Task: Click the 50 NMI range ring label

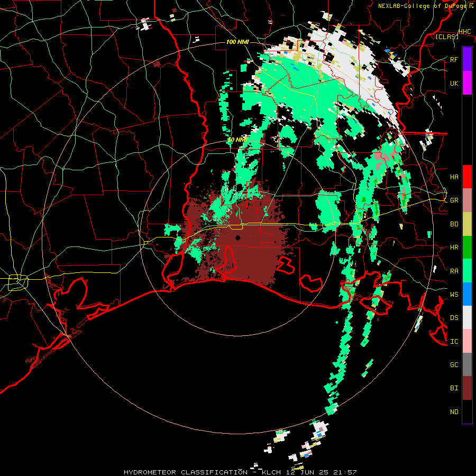Action: [237, 140]
